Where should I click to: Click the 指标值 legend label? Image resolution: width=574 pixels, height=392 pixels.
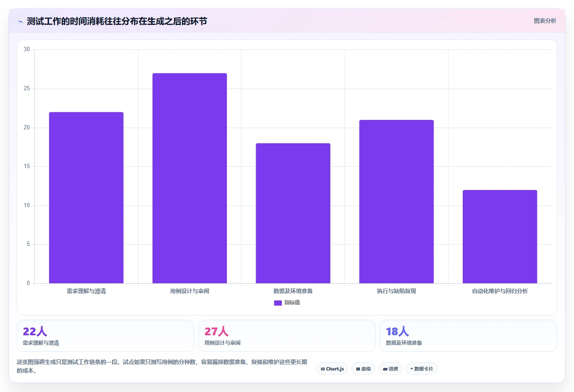coord(292,303)
